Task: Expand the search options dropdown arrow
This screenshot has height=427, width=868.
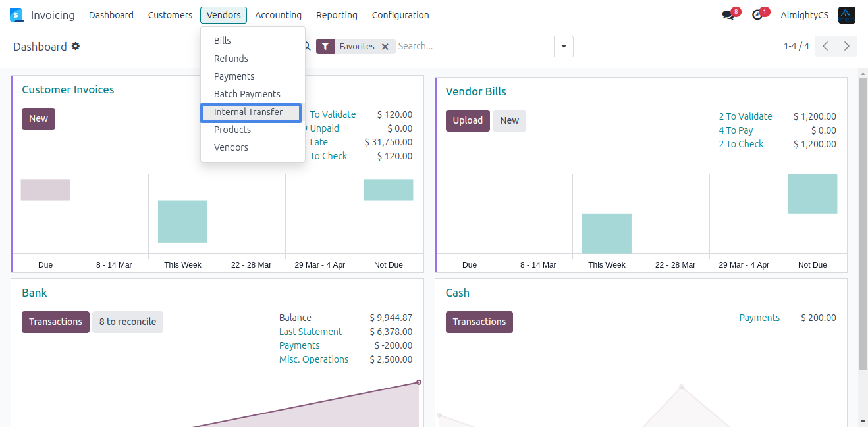Action: 564,47
